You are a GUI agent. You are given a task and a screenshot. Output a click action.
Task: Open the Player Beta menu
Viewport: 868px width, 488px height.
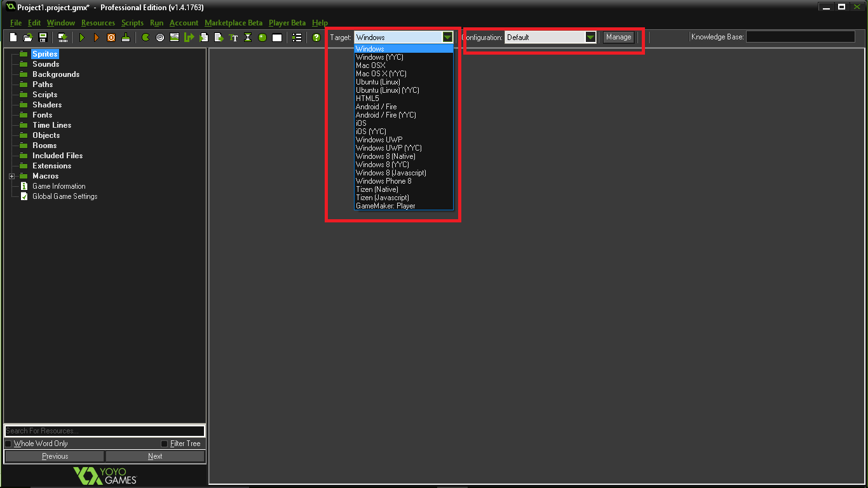[x=287, y=23]
